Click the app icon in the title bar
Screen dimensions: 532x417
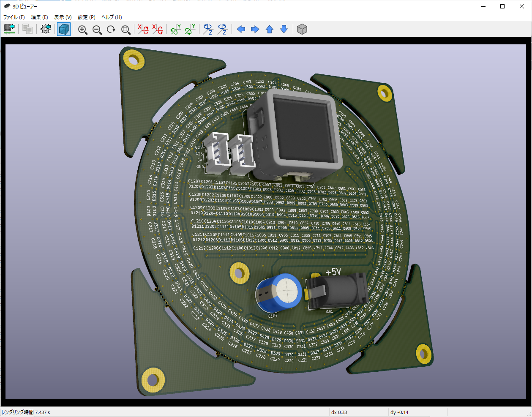click(x=7, y=6)
